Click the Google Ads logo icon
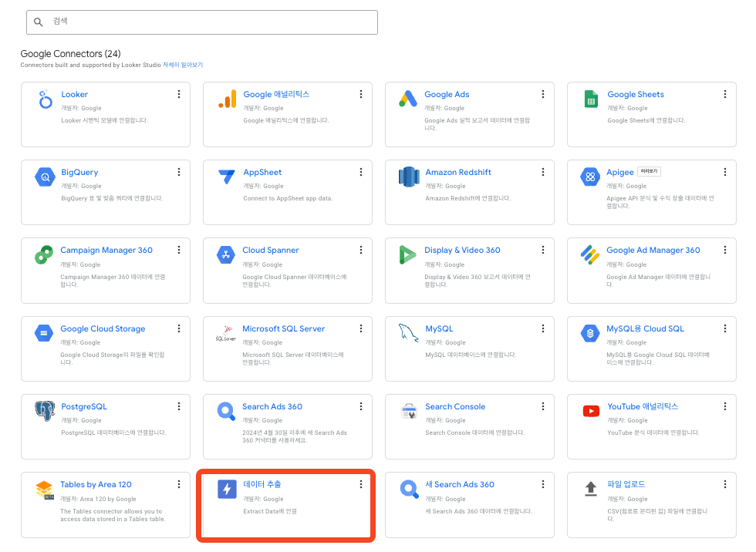The height and width of the screenshot is (552, 756). point(408,99)
